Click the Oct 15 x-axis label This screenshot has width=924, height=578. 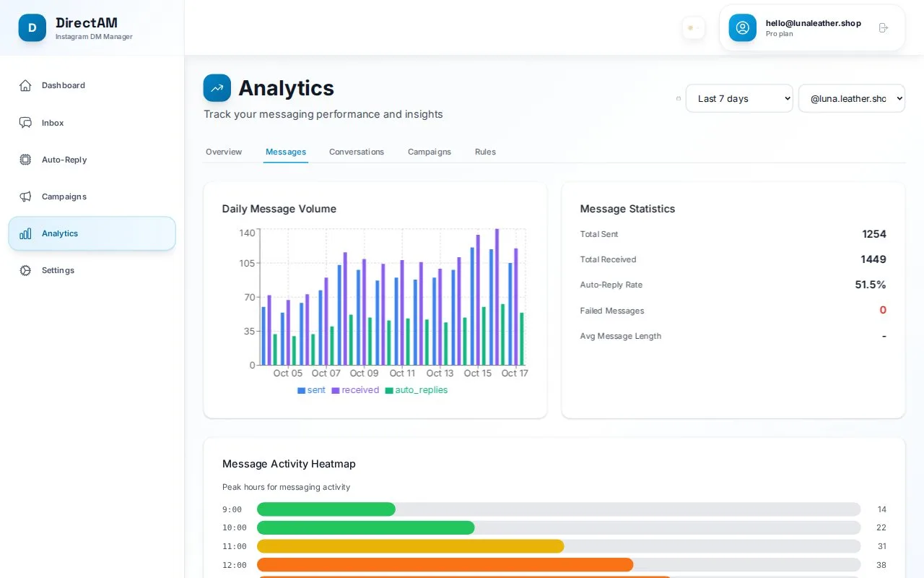[478, 374]
